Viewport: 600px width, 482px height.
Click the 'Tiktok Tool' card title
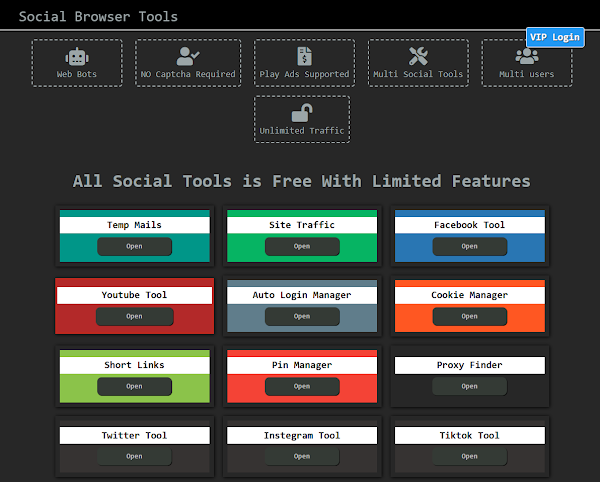470,435
